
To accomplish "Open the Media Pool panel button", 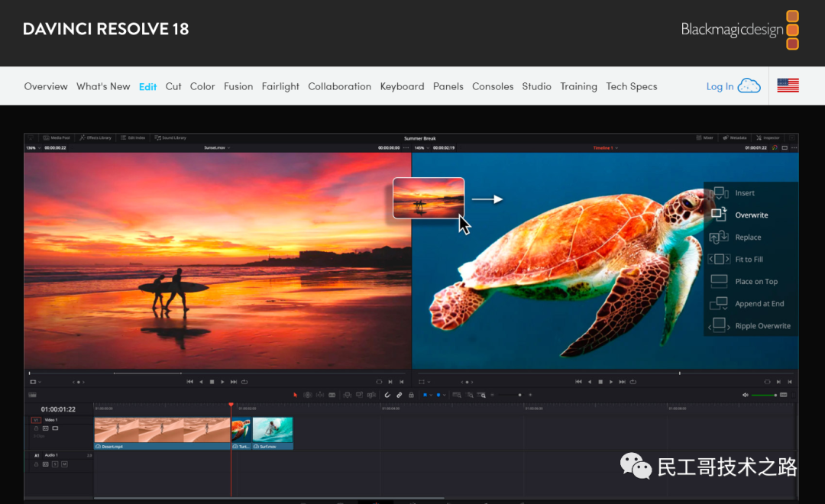I will coord(57,138).
